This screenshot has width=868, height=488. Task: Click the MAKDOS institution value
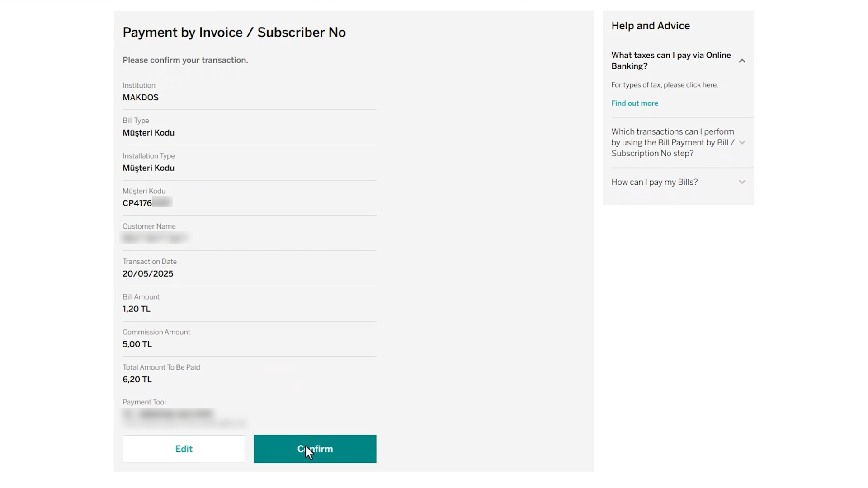coord(141,97)
